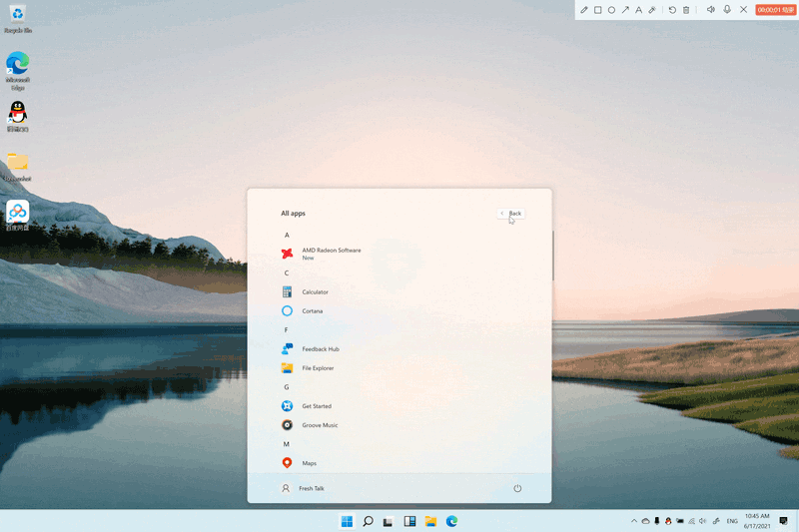Viewport: 799px width, 532px height.
Task: Select the ellipse drawing tool
Action: [611, 10]
